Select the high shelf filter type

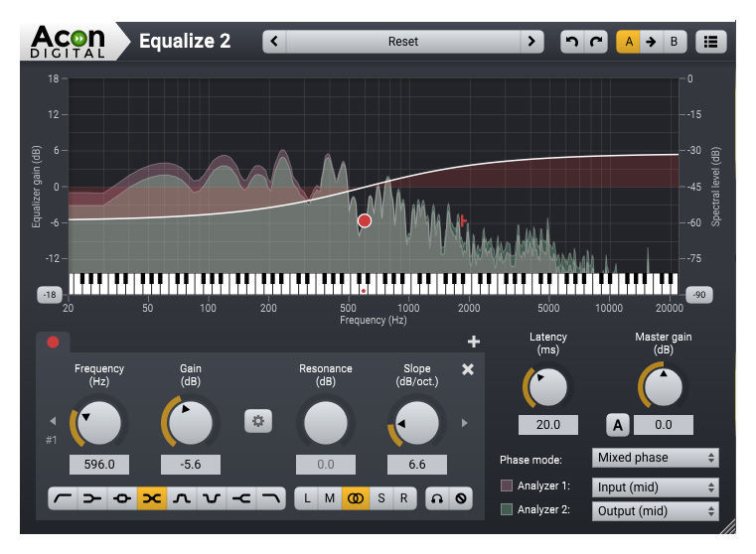tap(241, 498)
